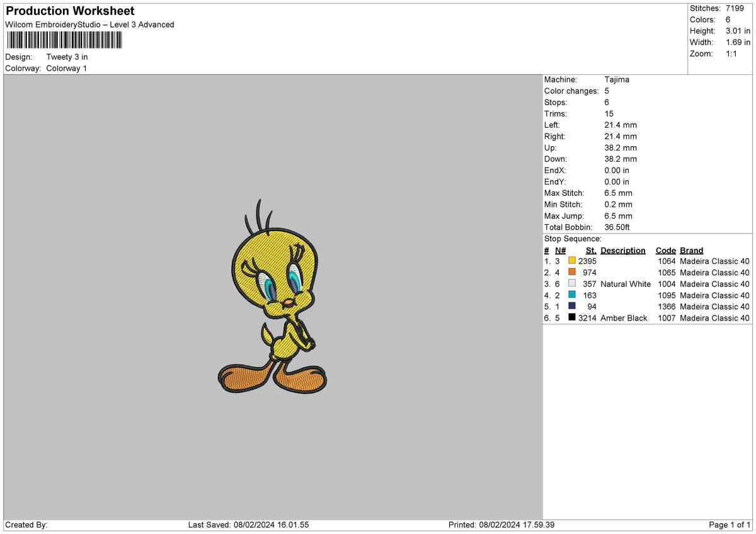Click the 'Description' column header

point(623,250)
